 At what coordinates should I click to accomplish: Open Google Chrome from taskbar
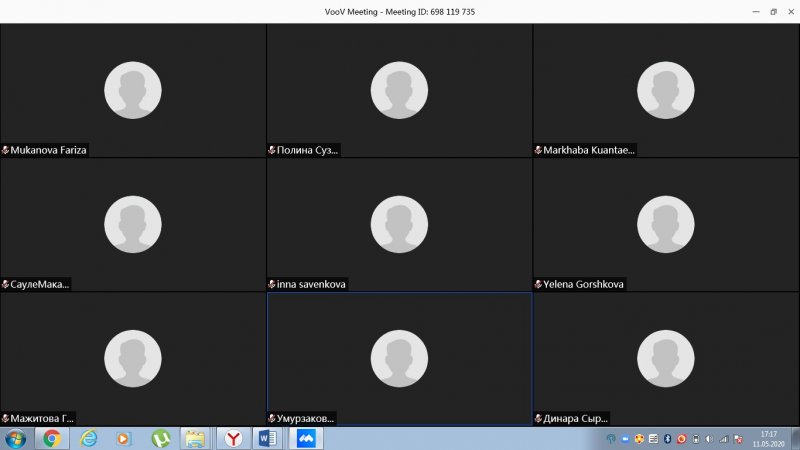pos(52,439)
